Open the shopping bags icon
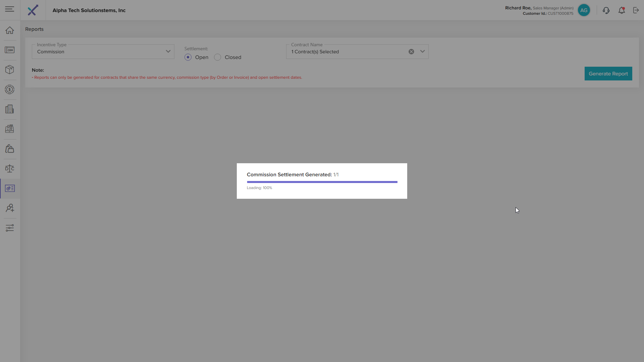Screen dimensions: 644x362 point(10,148)
